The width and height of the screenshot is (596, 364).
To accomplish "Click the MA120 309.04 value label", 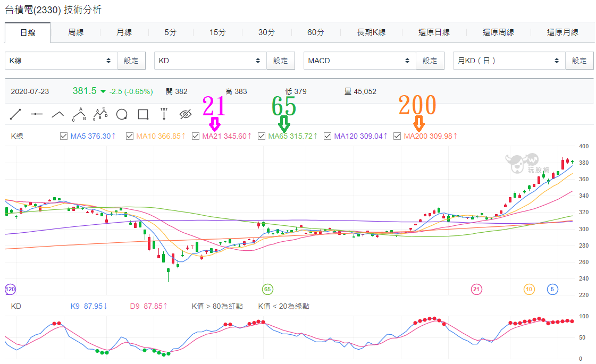I will click(360, 136).
